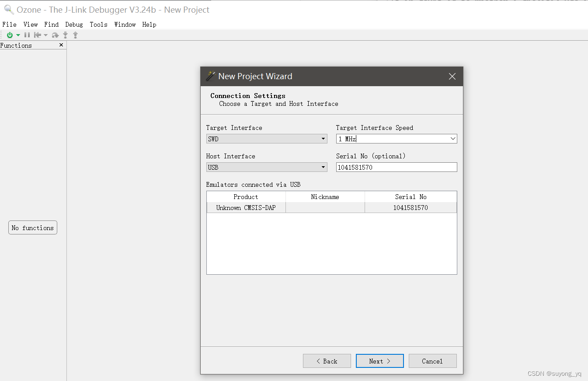This screenshot has height=381, width=588.
Task: Expand the reset mode dropdown arrow
Action: 45,35
